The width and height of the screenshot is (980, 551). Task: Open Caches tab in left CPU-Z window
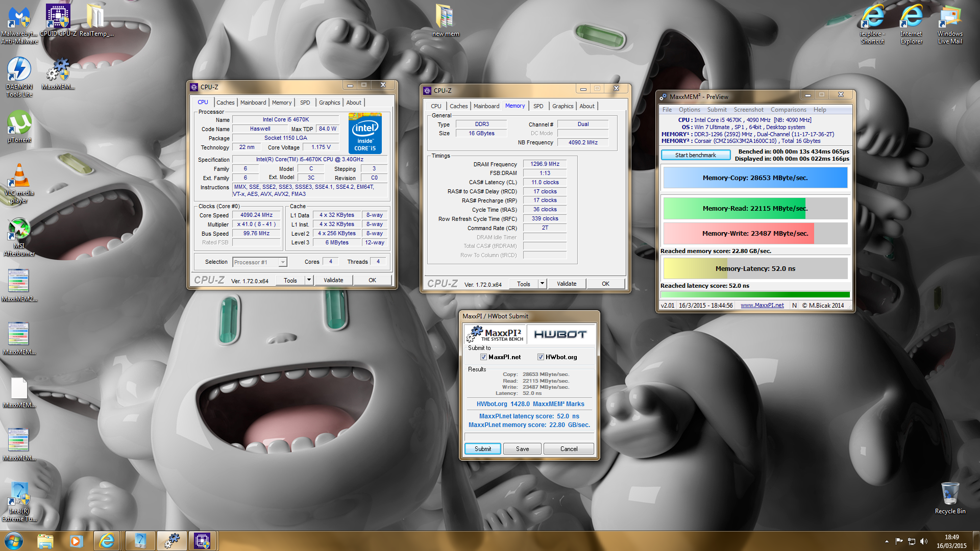pyautogui.click(x=225, y=103)
